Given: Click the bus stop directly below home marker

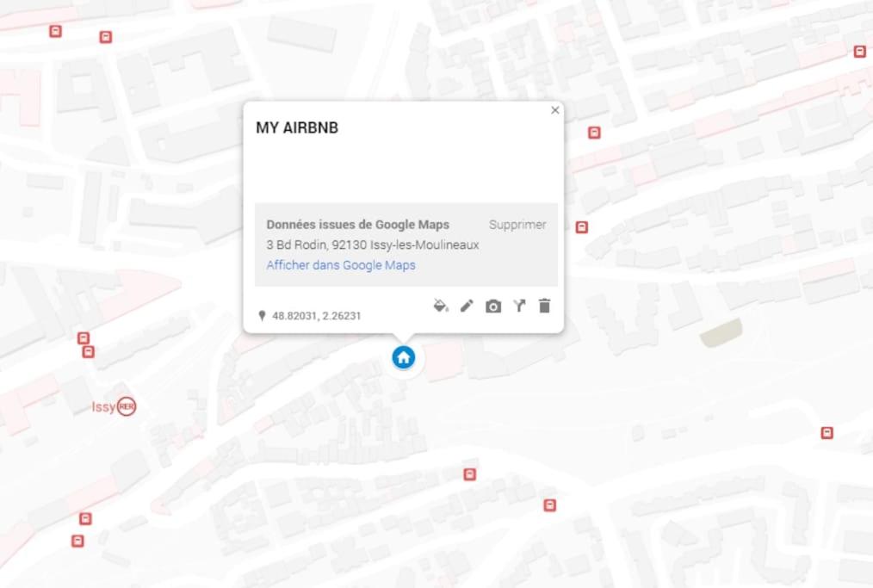Looking at the screenshot, I should (470, 474).
